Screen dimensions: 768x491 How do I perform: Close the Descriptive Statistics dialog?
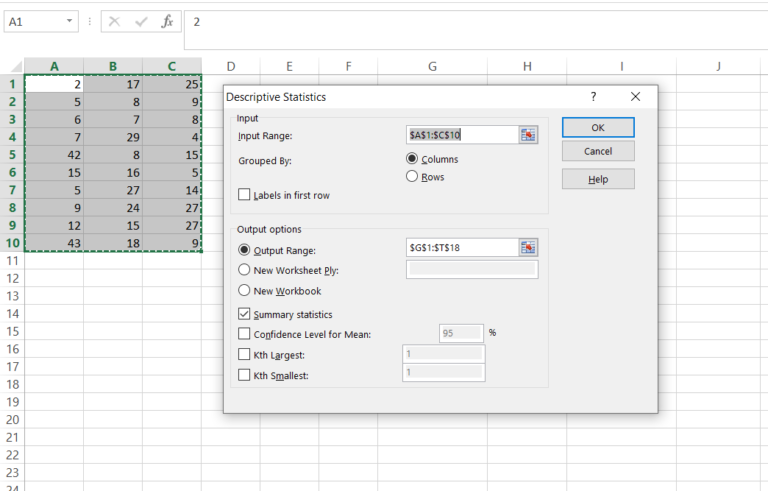[x=635, y=97]
